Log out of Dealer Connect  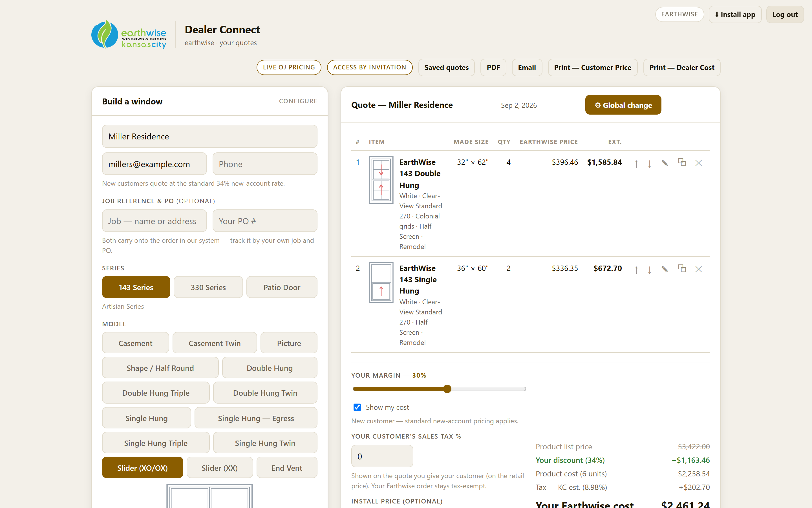785,14
